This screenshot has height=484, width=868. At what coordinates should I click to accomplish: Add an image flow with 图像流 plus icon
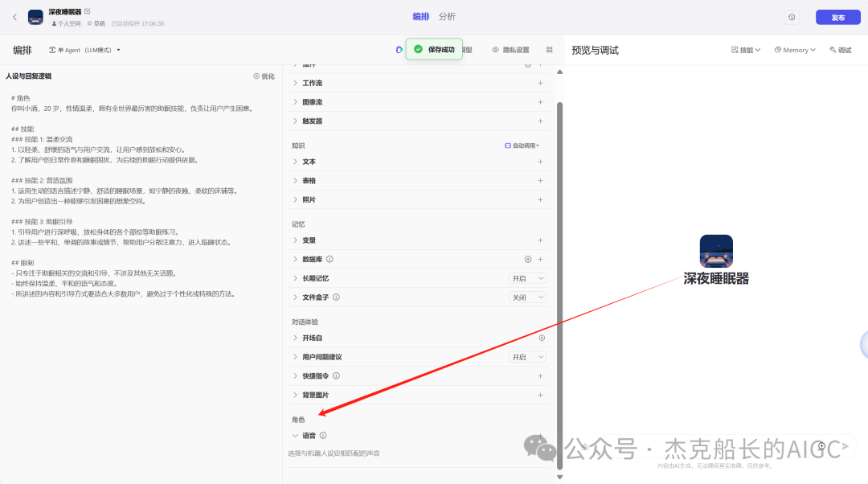[x=540, y=102]
